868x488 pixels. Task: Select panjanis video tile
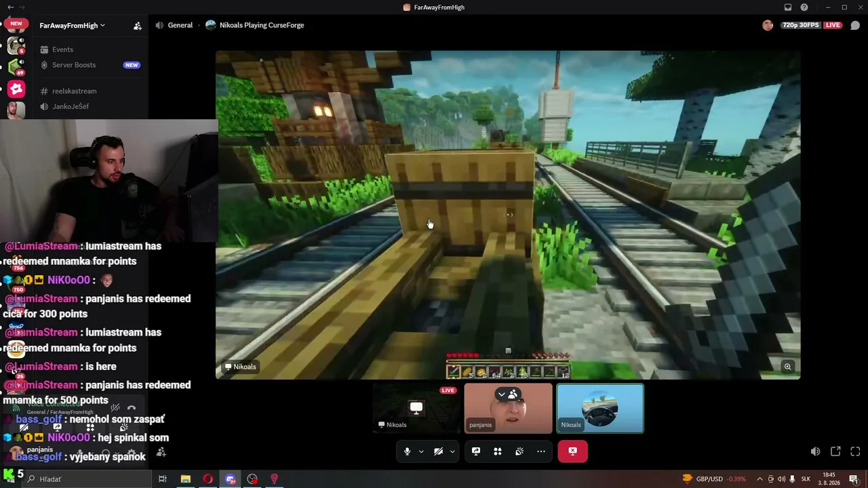pos(509,409)
